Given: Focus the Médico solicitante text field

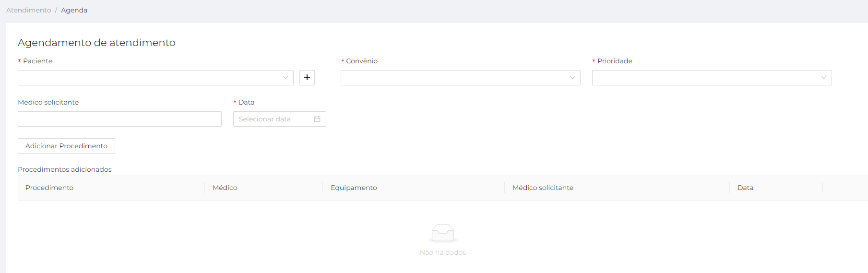Looking at the screenshot, I should click(x=119, y=119).
